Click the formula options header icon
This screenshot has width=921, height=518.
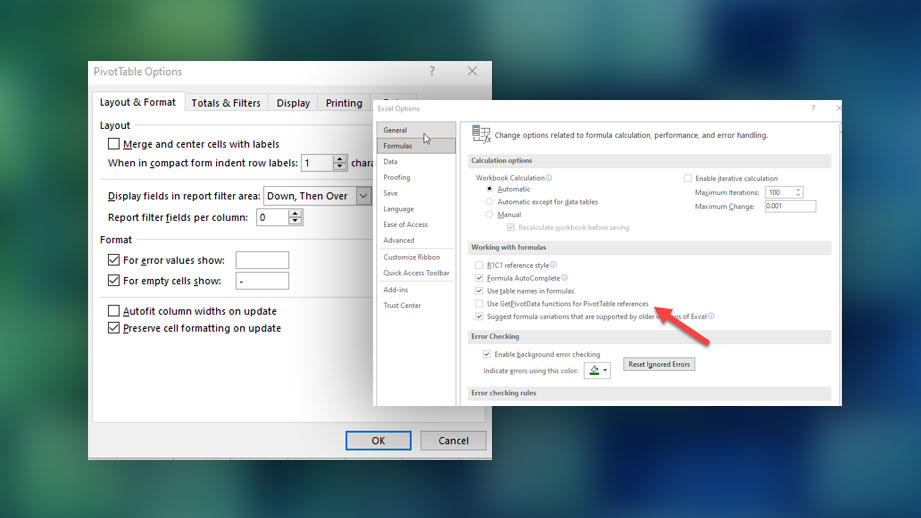(481, 134)
